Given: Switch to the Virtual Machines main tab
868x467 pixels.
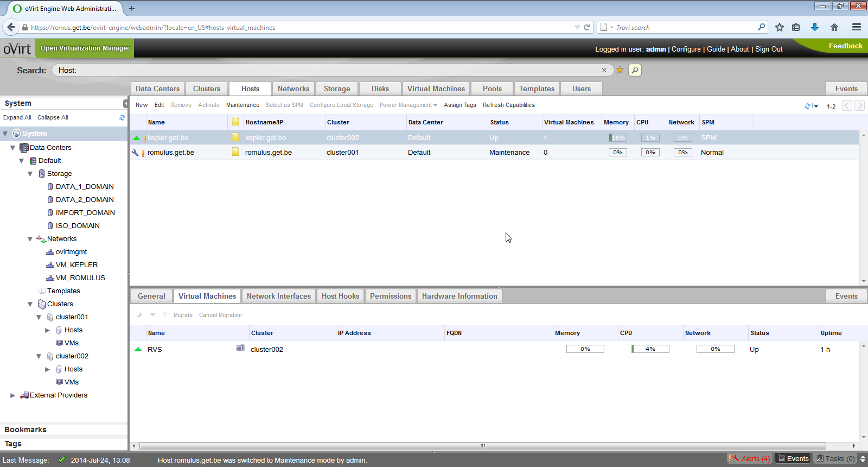Looking at the screenshot, I should click(436, 89).
